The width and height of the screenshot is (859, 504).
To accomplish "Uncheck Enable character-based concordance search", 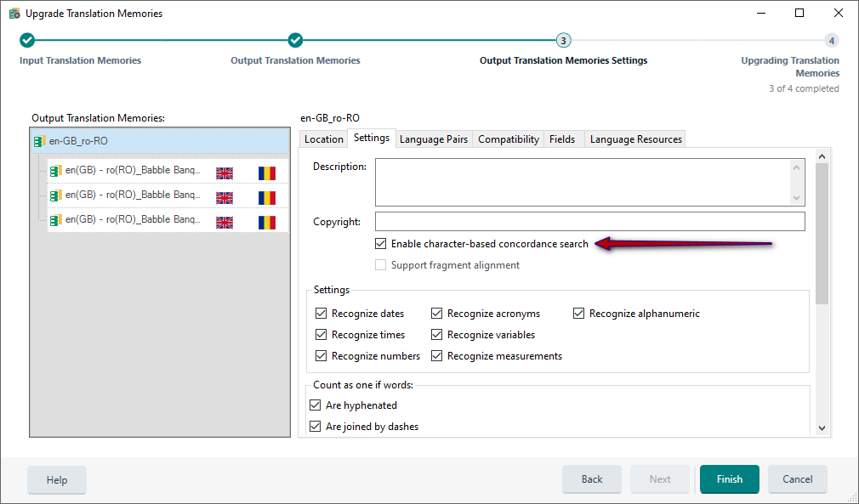I will pos(380,244).
